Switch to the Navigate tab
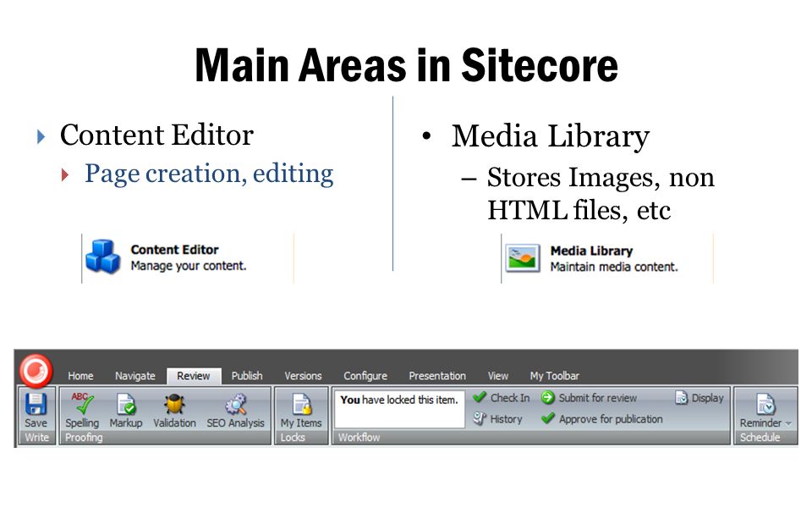 [134, 376]
